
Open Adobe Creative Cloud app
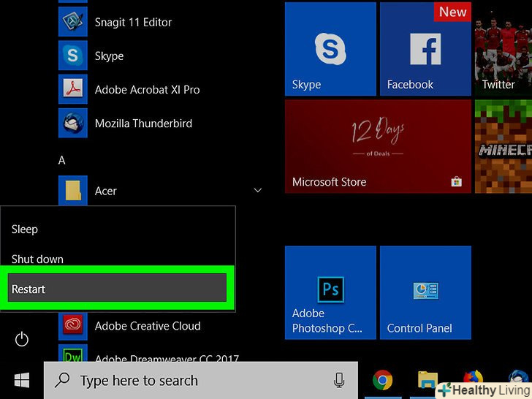(129, 326)
